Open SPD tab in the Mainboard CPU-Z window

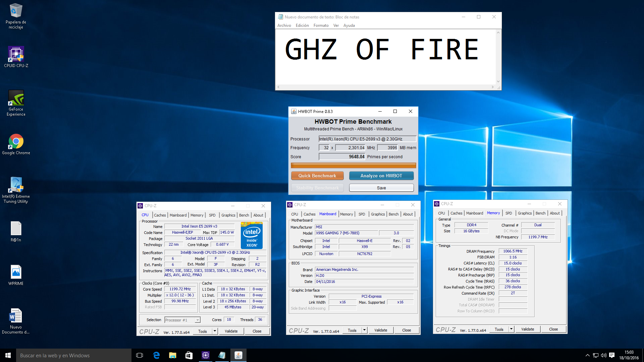[x=362, y=214]
